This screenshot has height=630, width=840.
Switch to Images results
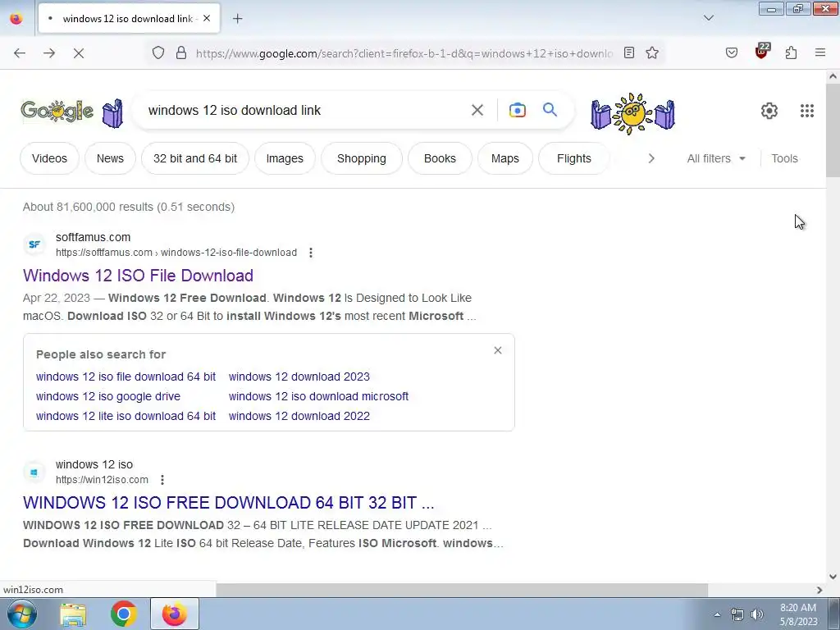[285, 158]
